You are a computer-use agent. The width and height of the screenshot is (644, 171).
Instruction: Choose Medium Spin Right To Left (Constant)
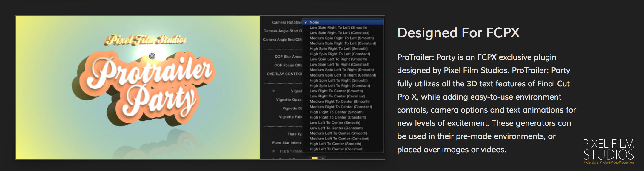coord(343,43)
